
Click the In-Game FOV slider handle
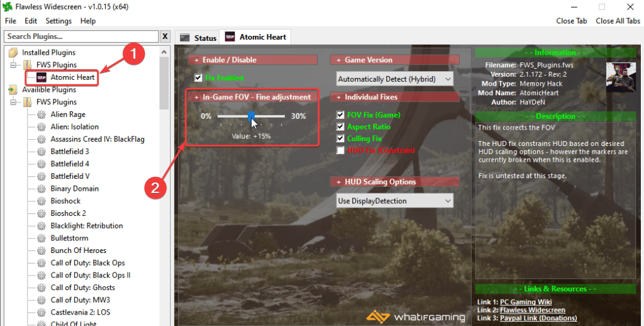(251, 116)
